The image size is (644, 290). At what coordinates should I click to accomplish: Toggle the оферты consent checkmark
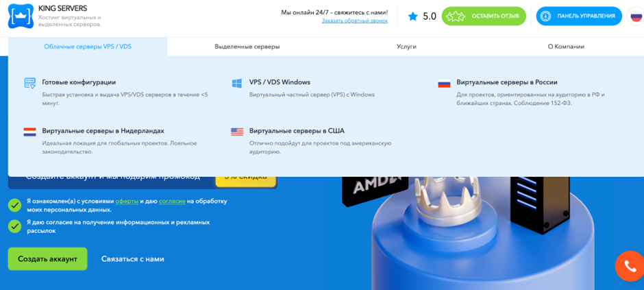tap(15, 205)
